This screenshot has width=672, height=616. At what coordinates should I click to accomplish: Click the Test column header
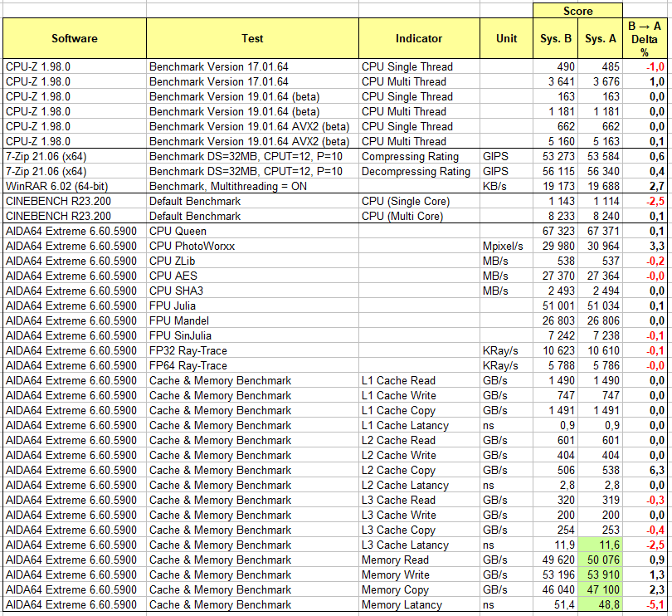coord(252,38)
